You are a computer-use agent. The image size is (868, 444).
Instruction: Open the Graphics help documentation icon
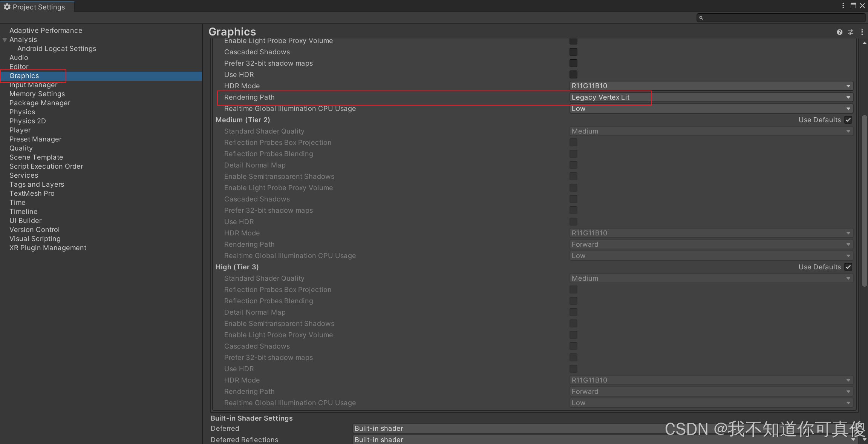tap(839, 32)
